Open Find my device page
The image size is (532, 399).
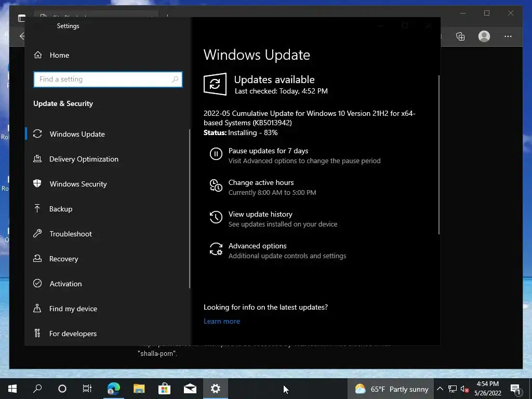click(x=73, y=309)
